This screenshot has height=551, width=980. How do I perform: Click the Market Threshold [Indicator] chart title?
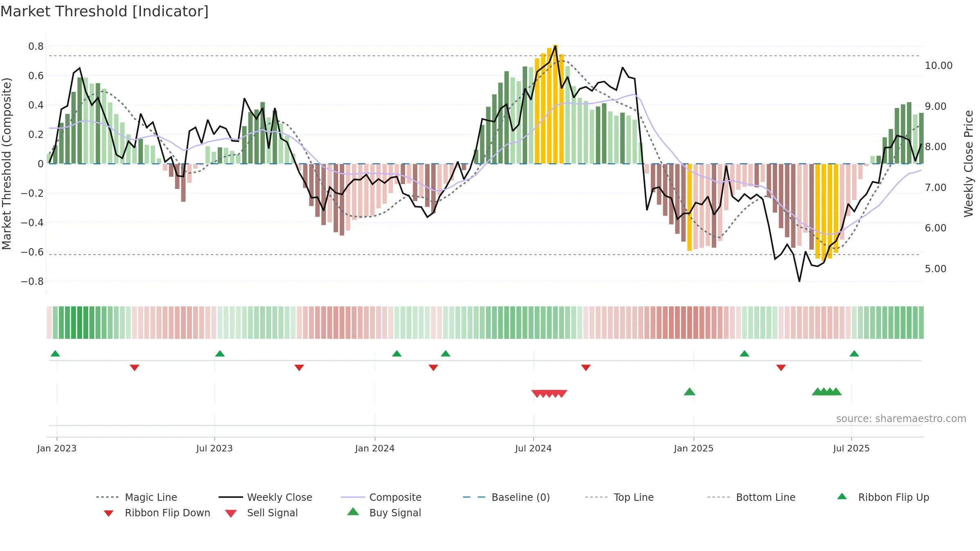(105, 11)
